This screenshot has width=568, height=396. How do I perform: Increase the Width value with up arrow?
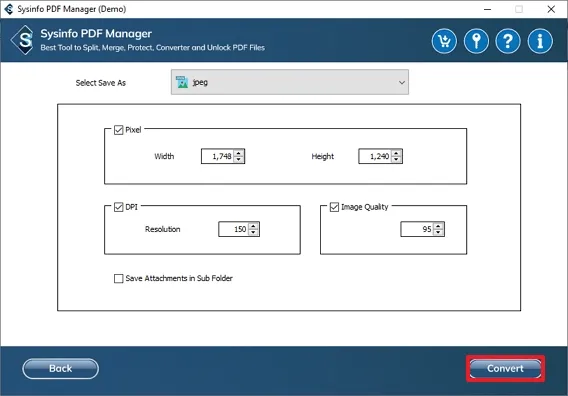click(x=239, y=153)
